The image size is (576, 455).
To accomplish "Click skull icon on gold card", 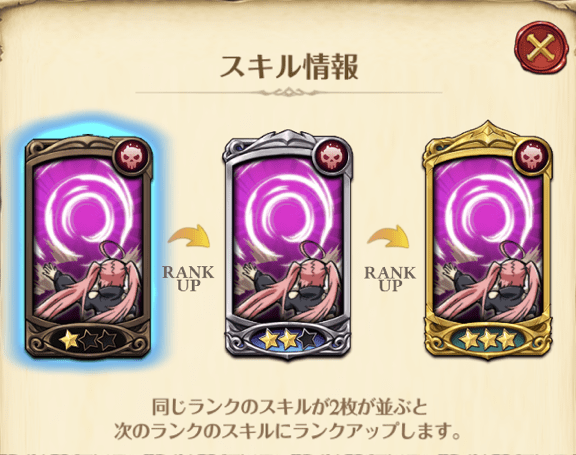I will 532,158.
